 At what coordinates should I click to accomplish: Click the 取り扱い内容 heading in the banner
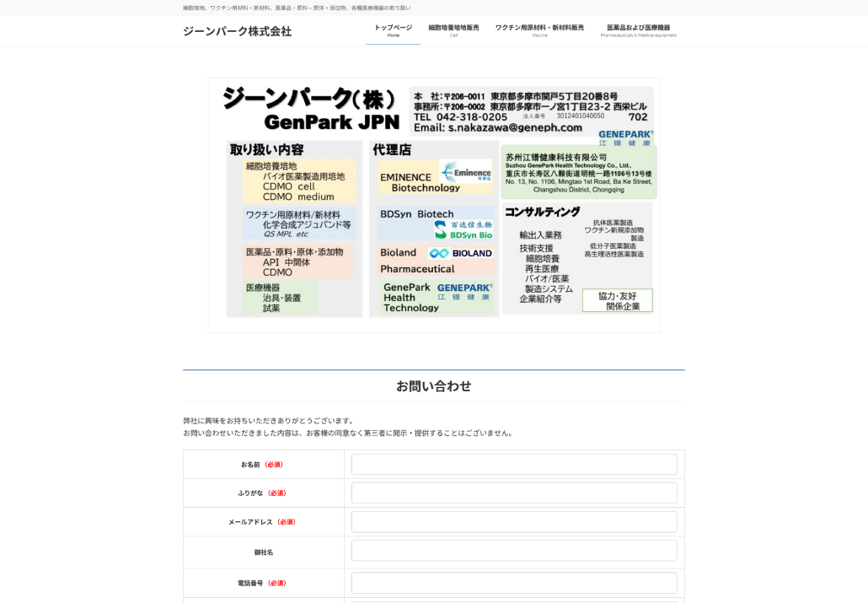point(267,149)
